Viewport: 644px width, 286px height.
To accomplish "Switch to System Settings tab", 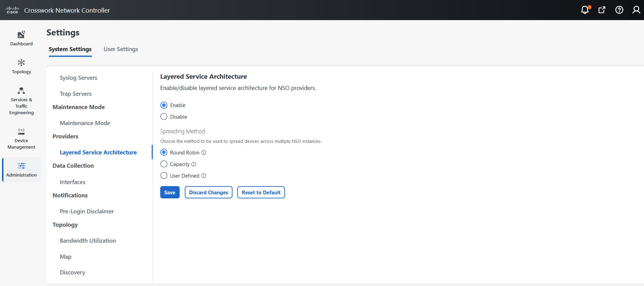I will 70,49.
